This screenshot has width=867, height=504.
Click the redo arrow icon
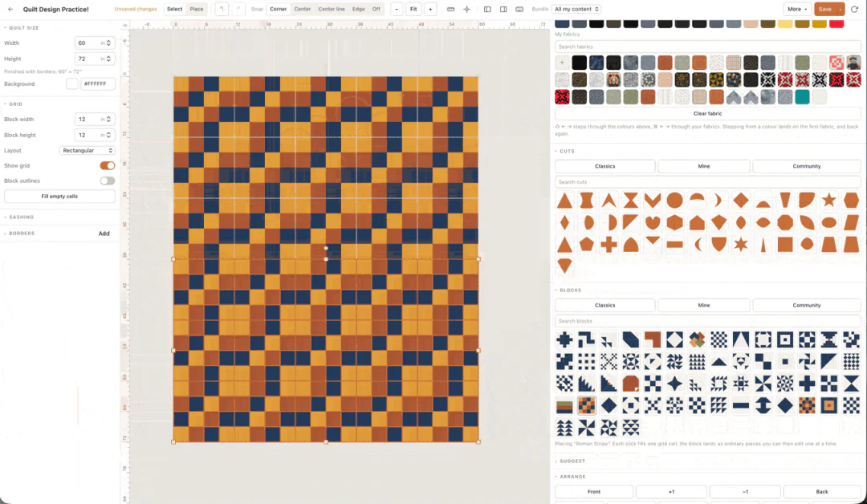[x=238, y=9]
